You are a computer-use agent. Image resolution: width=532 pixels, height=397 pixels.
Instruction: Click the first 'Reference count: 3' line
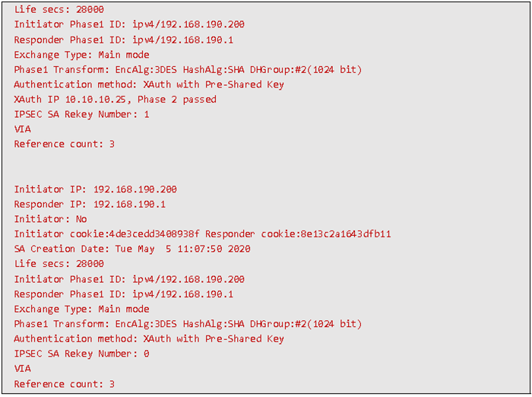[x=64, y=145]
